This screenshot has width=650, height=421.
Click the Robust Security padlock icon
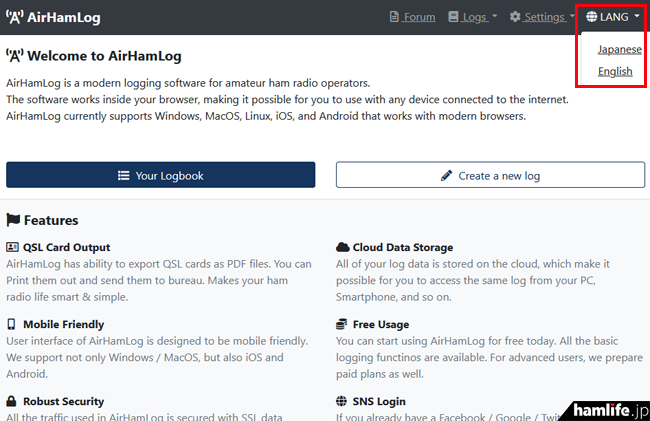click(x=11, y=402)
